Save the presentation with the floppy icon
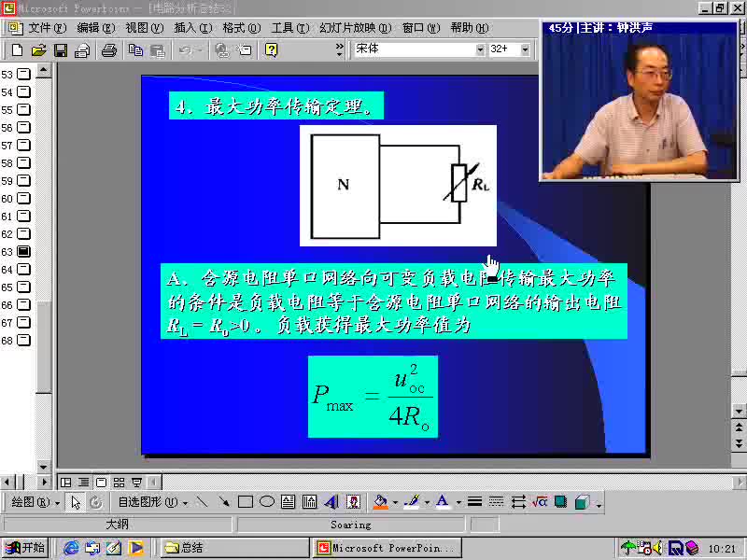 [61, 50]
